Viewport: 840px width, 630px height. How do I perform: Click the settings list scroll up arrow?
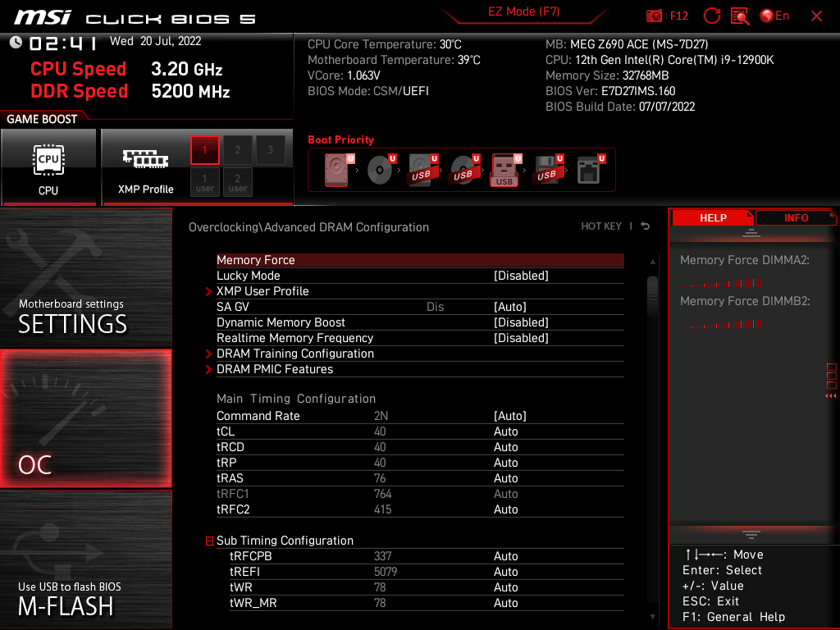[x=652, y=262]
